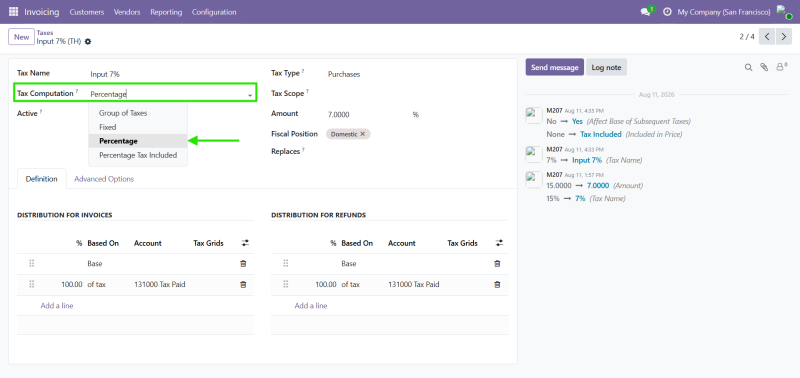Switch to the Advanced Options tab
Viewport: 800px width, 378px height.
(x=104, y=179)
